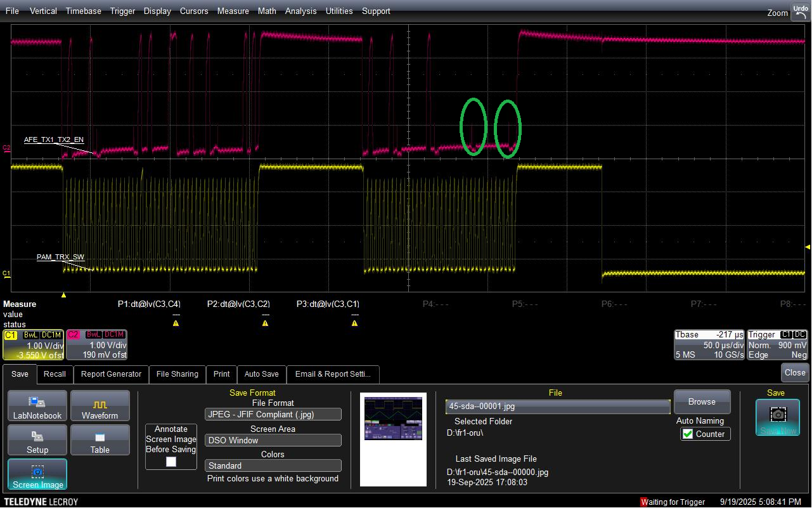Viewport: 812px width, 508px height.
Task: Select the Waveform save icon
Action: tap(100, 406)
